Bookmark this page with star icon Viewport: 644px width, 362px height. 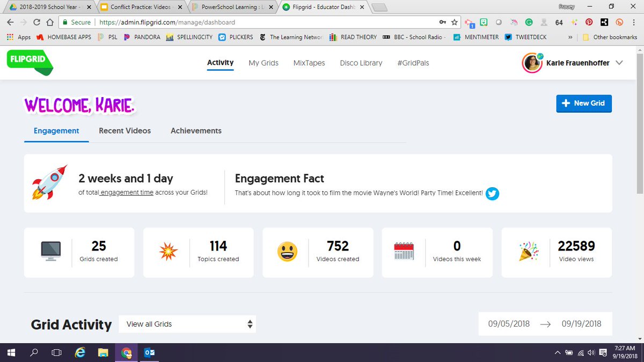click(x=455, y=23)
